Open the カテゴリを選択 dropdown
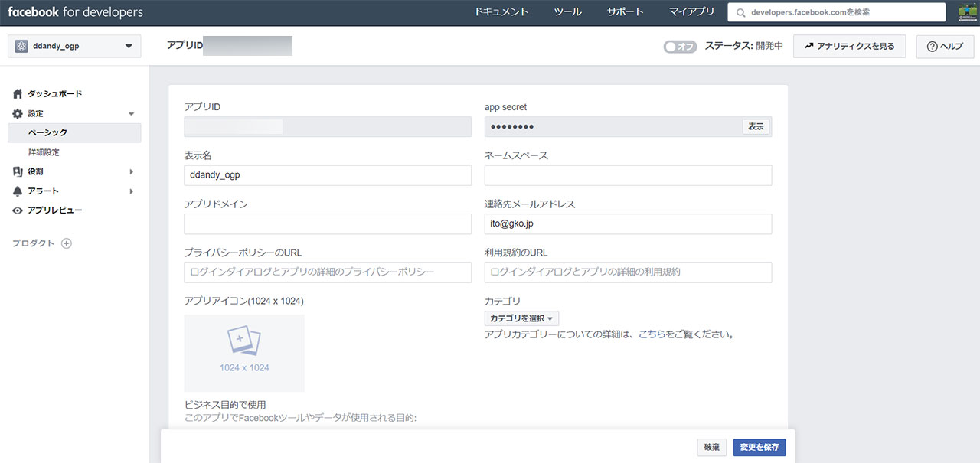This screenshot has width=980, height=463. pyautogui.click(x=521, y=318)
